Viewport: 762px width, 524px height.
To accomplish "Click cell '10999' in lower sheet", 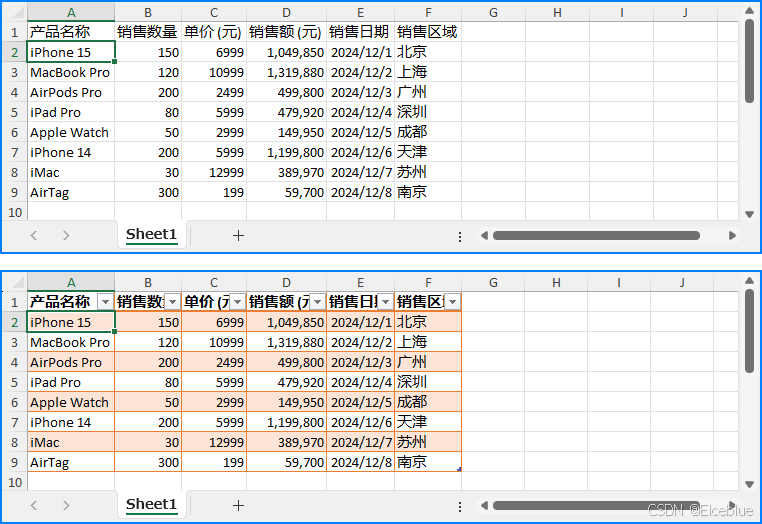I will tap(214, 342).
